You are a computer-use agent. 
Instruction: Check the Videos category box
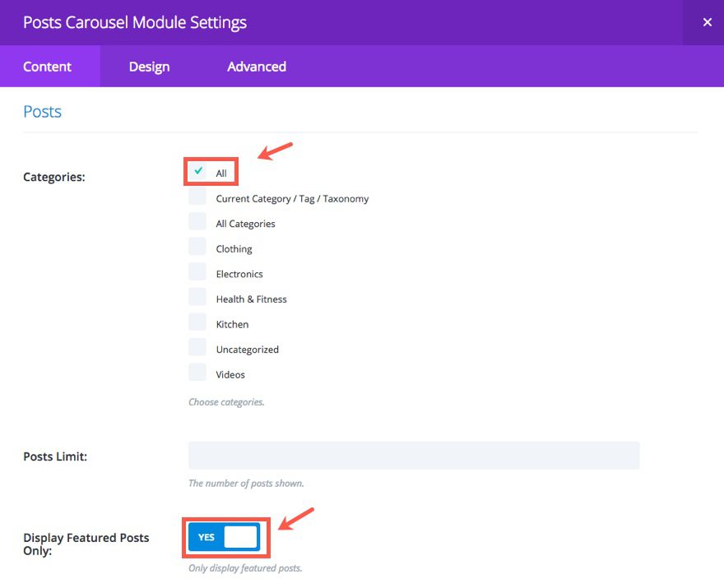click(197, 372)
